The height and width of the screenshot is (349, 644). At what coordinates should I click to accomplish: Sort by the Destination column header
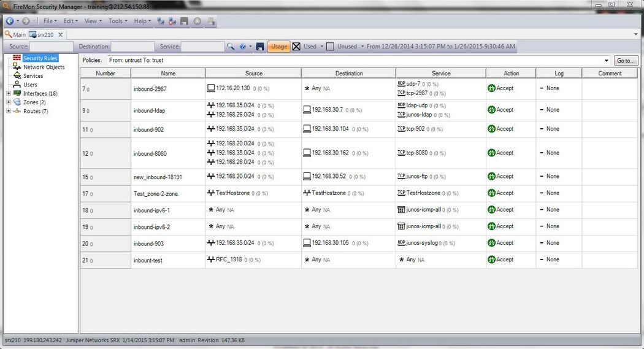click(x=349, y=73)
